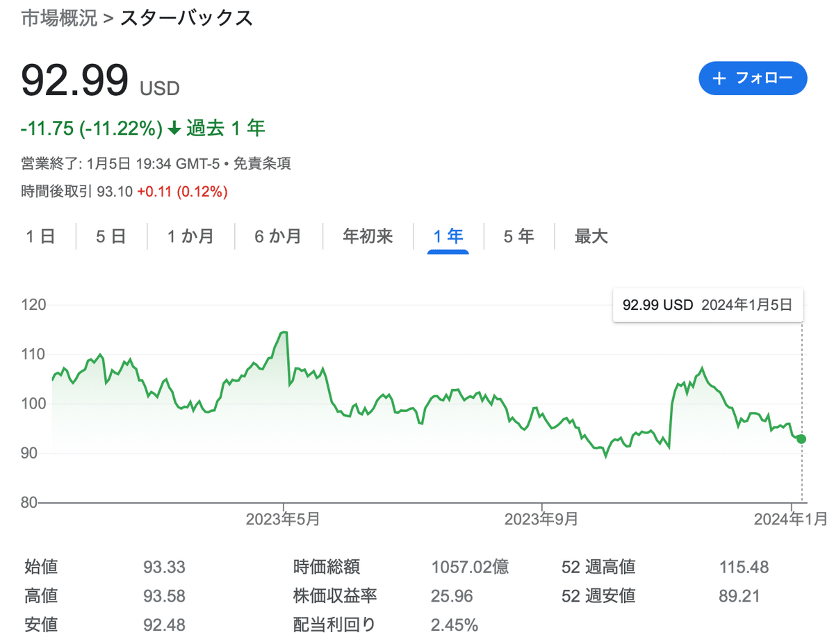834x644 pixels.
Task: Open the スターバックス breadcrumb link
Action: pos(186,19)
